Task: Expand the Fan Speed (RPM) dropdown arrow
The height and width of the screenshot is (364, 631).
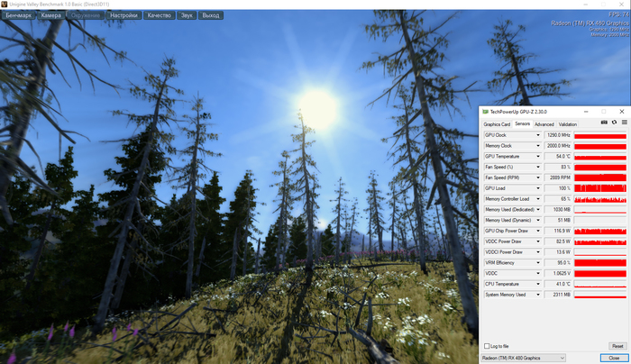Action: click(x=538, y=177)
